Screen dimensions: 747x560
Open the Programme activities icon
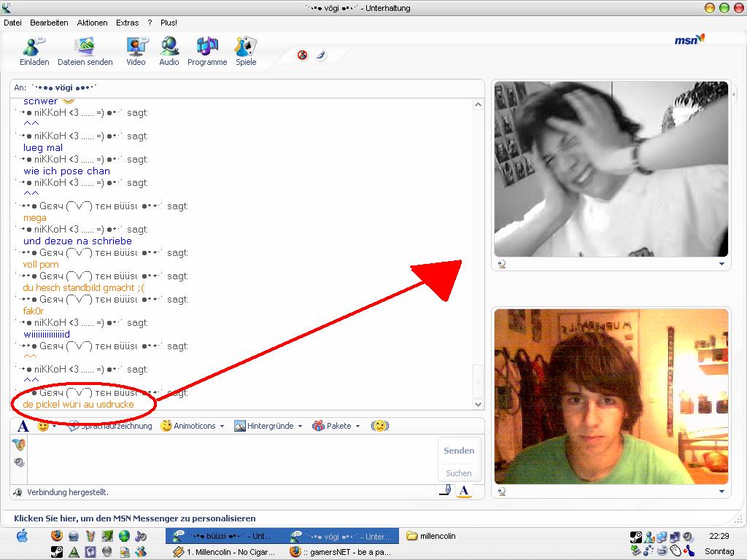207,47
